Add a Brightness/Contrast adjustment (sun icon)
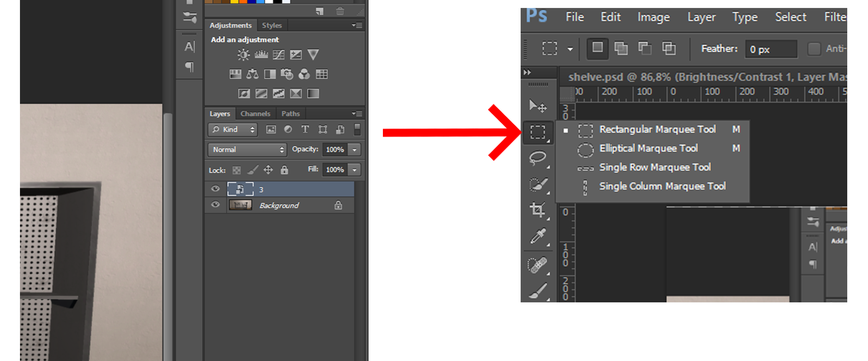 click(243, 54)
